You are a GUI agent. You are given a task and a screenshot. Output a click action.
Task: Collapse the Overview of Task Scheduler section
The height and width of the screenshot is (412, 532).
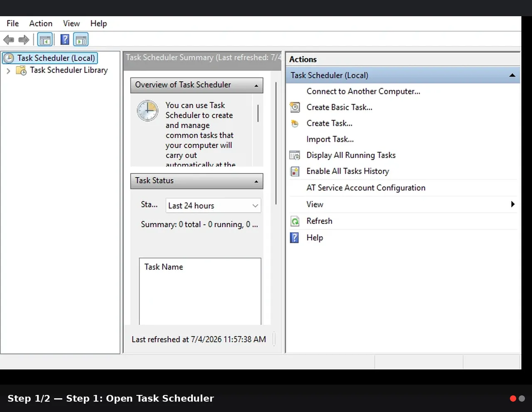[x=256, y=86]
